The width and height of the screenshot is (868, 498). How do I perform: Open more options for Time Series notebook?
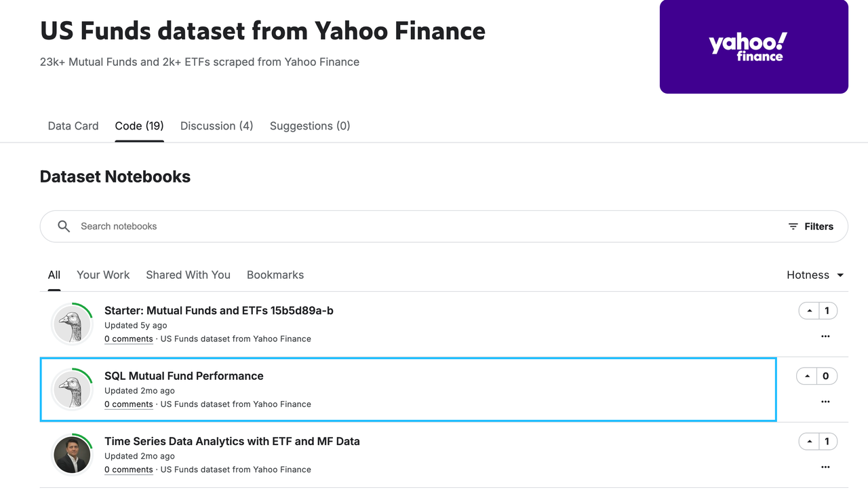(825, 467)
